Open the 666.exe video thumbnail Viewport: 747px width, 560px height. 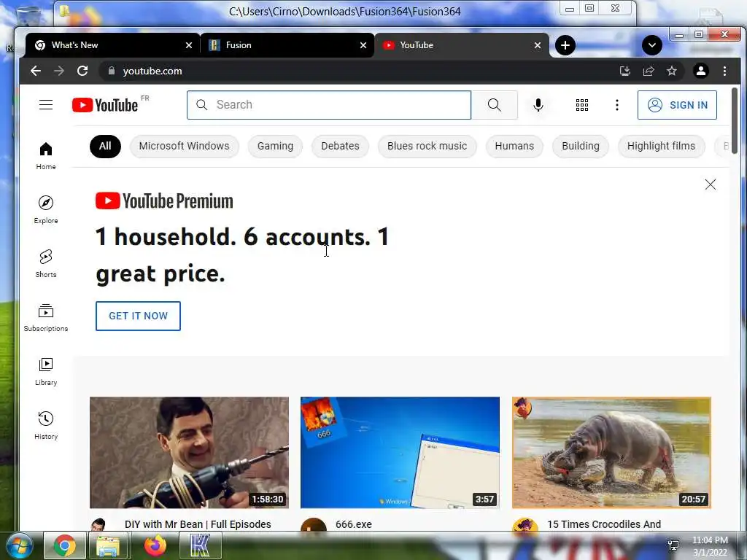(400, 452)
